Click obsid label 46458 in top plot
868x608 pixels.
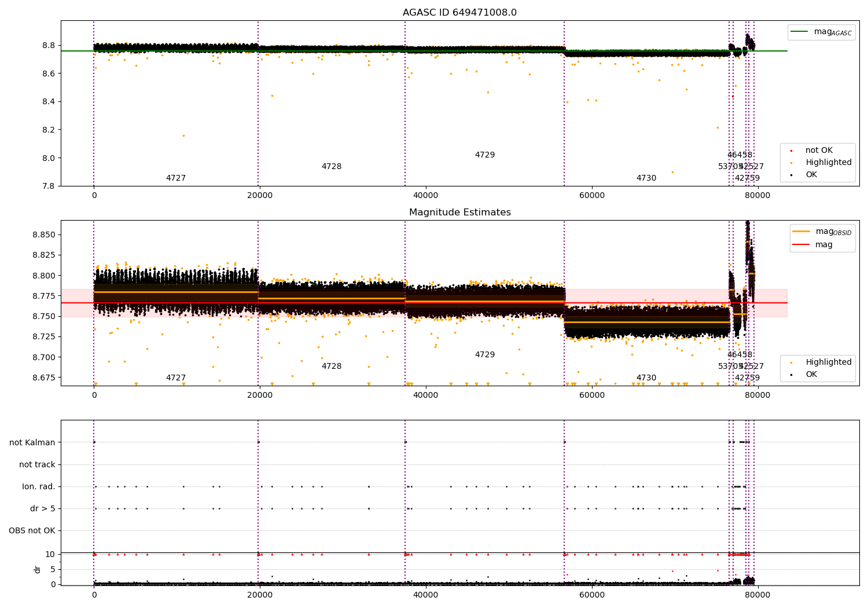tap(740, 155)
